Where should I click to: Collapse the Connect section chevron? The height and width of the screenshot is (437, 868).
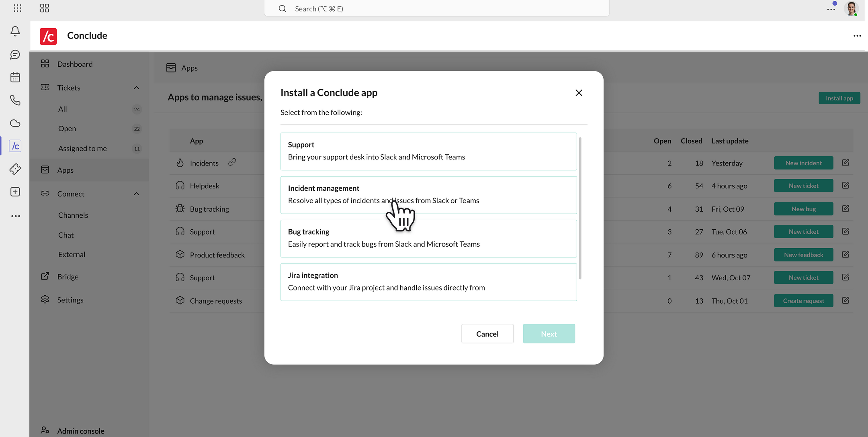[x=137, y=194]
